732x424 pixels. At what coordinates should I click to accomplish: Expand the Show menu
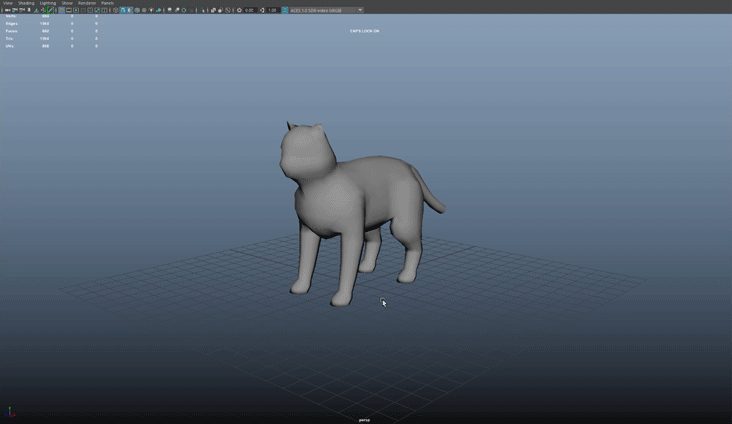67,3
